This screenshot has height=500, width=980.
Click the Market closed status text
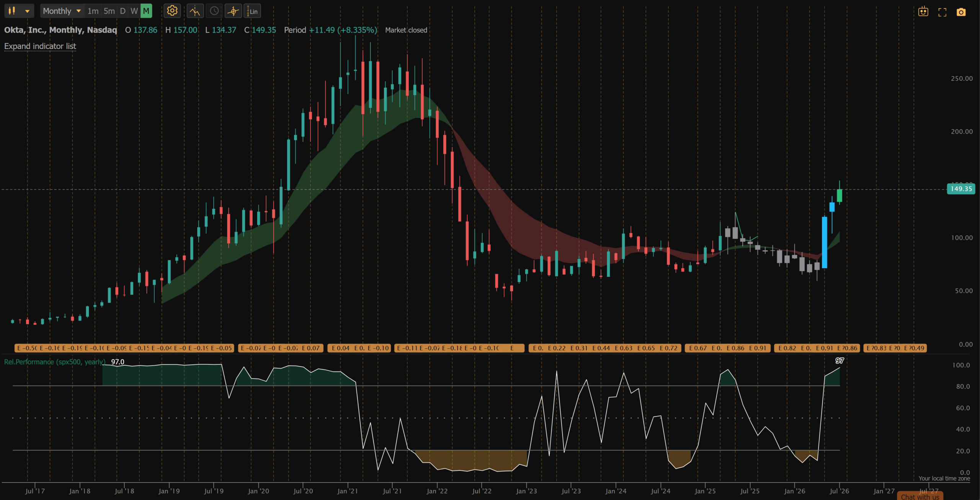point(406,30)
